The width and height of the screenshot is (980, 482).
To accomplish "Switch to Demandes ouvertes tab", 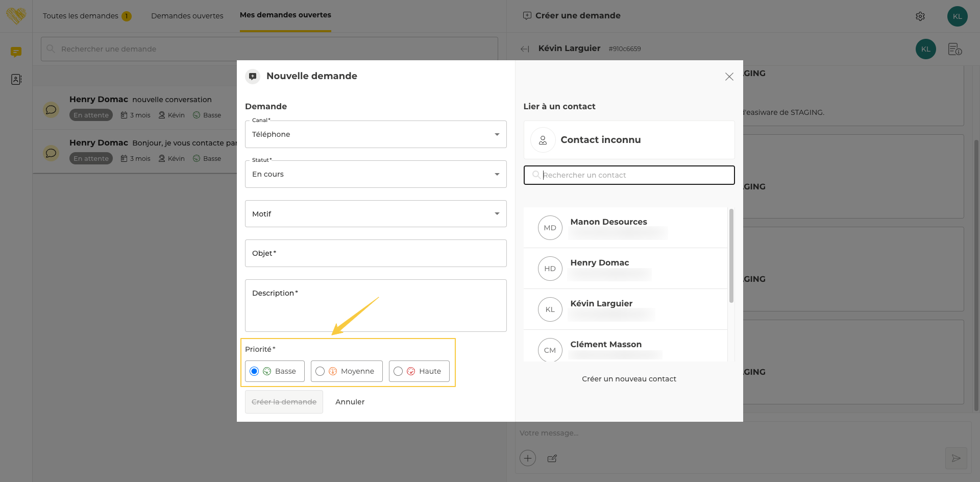I will 187,16.
